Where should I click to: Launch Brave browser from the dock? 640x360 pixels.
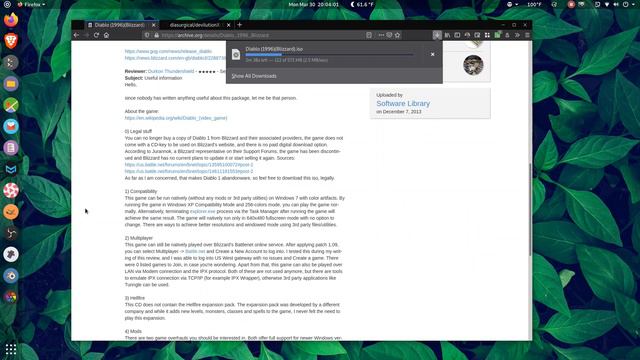11,41
